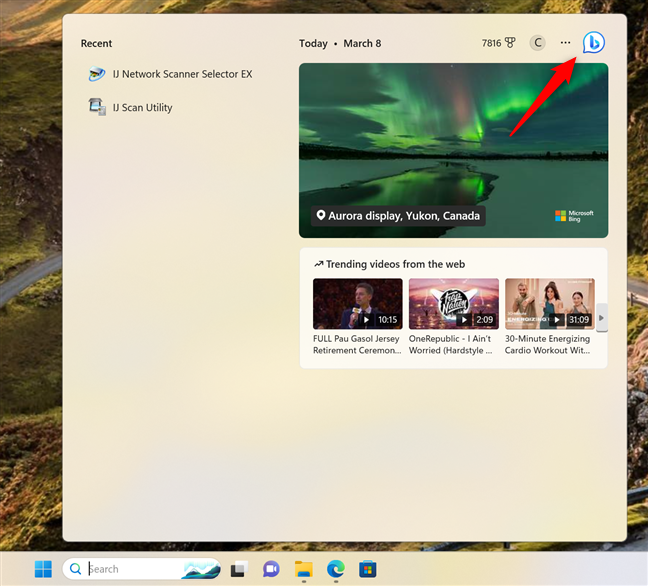Click the search highlight image in search box

[201, 569]
